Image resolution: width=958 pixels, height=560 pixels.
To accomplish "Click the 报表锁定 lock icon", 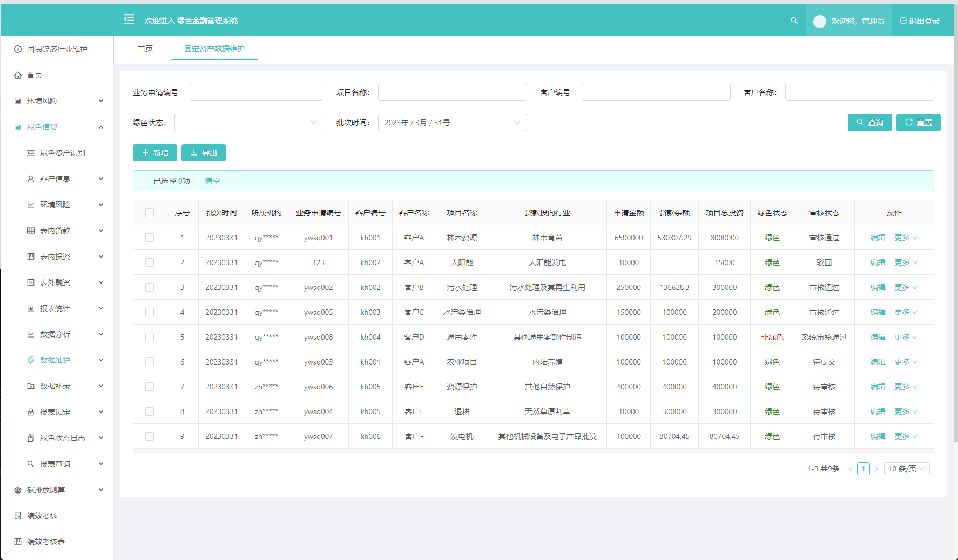I will point(31,412).
